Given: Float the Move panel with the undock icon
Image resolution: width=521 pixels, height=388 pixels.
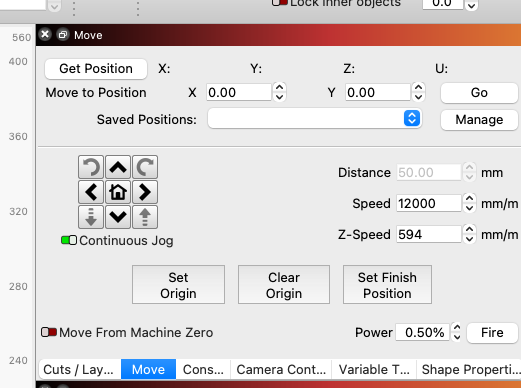Looking at the screenshot, I should click(62, 35).
